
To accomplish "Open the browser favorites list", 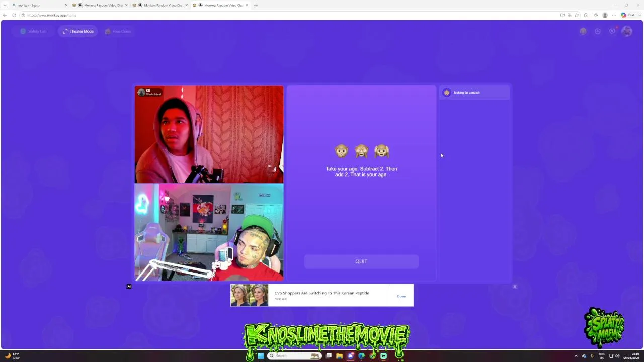I will click(x=596, y=15).
